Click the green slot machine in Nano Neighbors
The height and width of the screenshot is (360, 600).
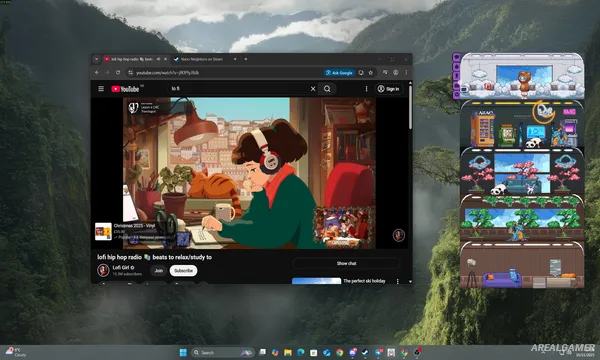point(507,135)
